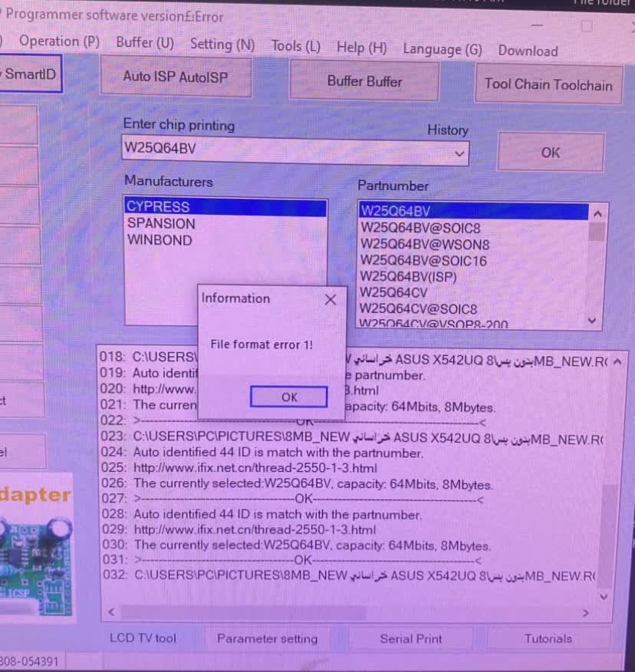
Task: Open the Tools (L) menu
Action: coord(296,46)
